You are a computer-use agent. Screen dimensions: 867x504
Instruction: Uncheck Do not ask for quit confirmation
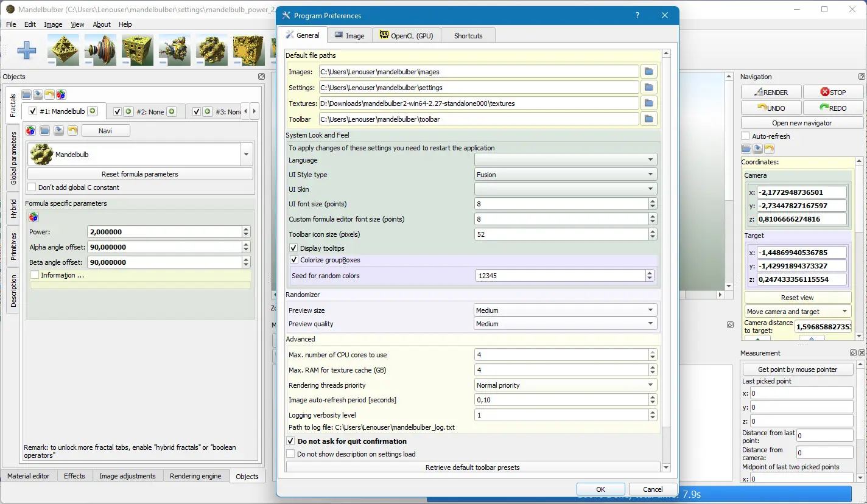(290, 441)
